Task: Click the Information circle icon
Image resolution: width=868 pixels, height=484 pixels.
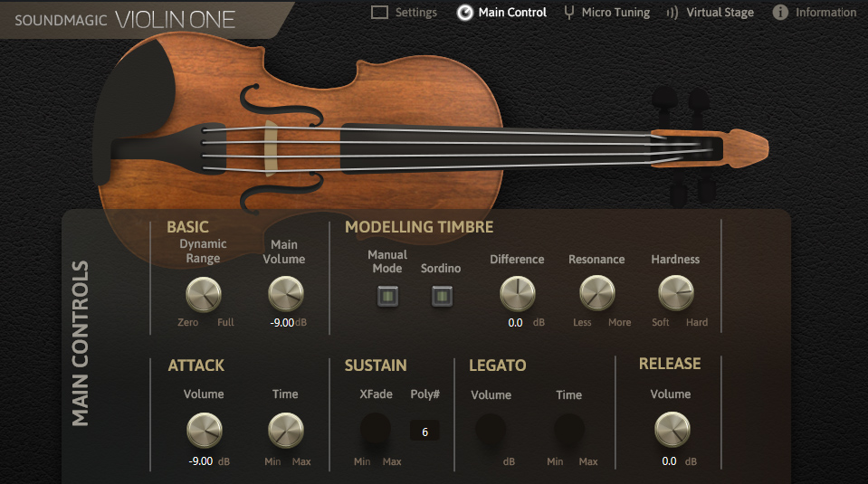Action: pyautogui.click(x=780, y=13)
